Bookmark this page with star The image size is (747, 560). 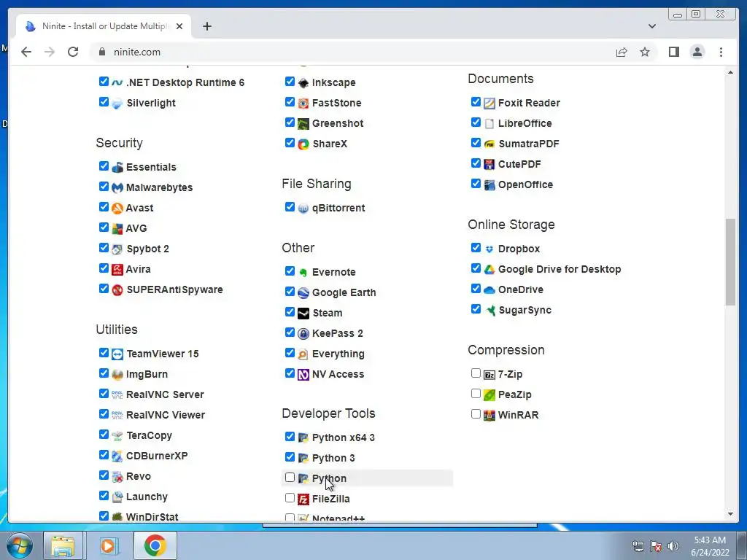645,52
